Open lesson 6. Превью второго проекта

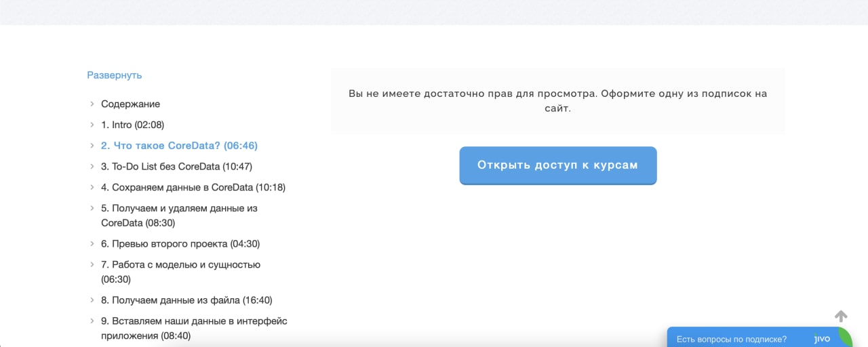[180, 244]
